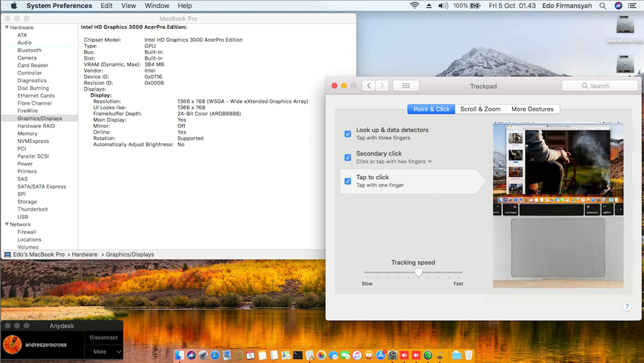Click the volume icon in menu bar
This screenshot has height=363, width=644.
pos(443,6)
